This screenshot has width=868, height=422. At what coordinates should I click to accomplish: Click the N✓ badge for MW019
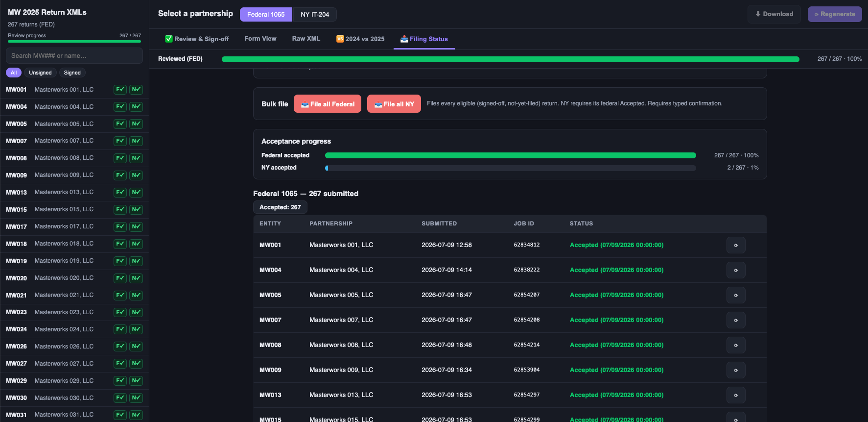pos(136,261)
